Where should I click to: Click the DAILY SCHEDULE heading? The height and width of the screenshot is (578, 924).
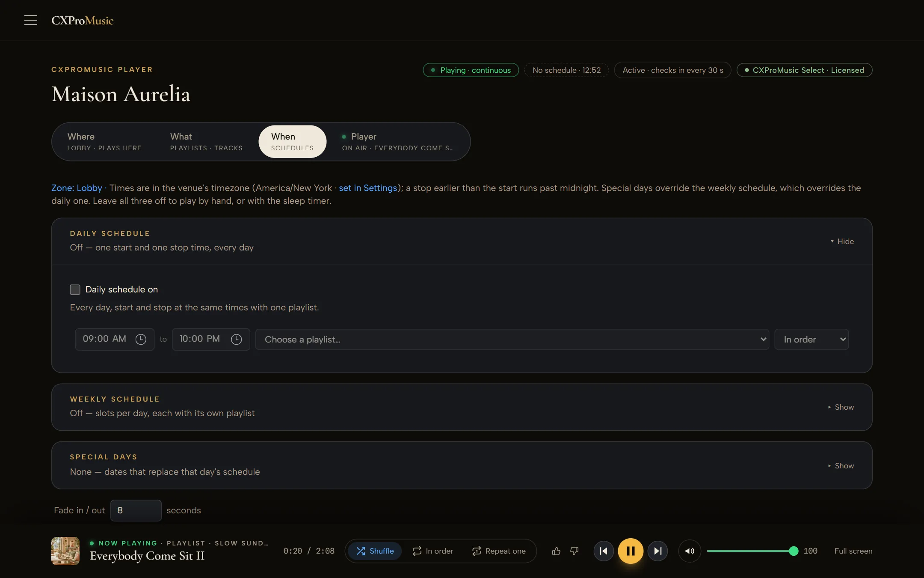pos(110,233)
